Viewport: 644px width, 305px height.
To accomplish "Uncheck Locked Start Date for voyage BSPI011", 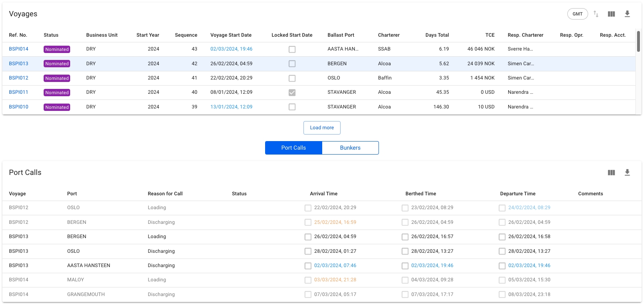I will pos(292,93).
